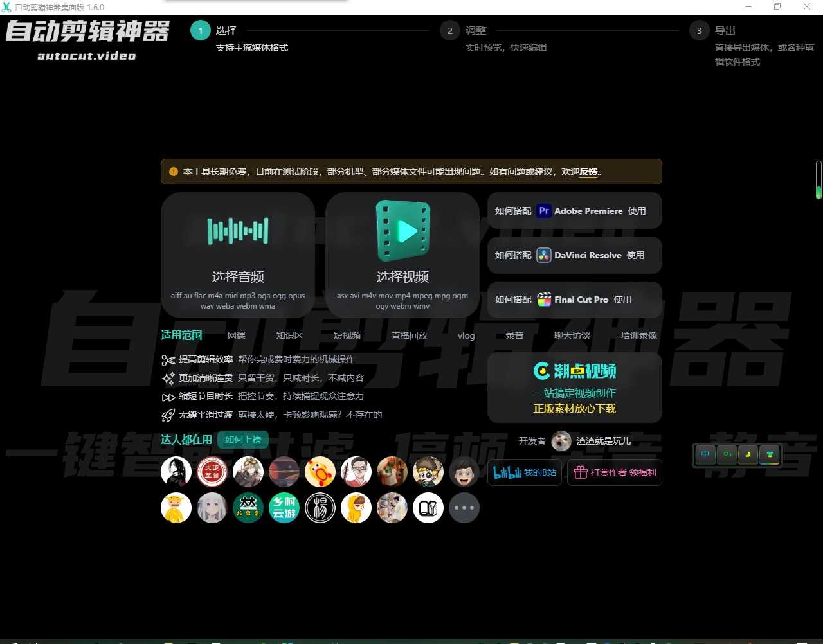823x644 pixels.
Task: Open the Memoji boy creator avatar
Action: 464,472
